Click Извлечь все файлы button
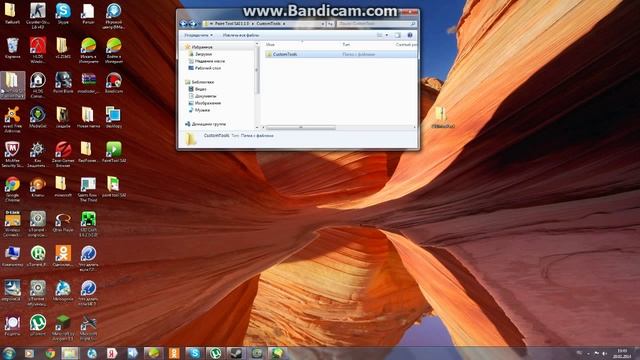This screenshot has width=640, height=360. [241, 35]
